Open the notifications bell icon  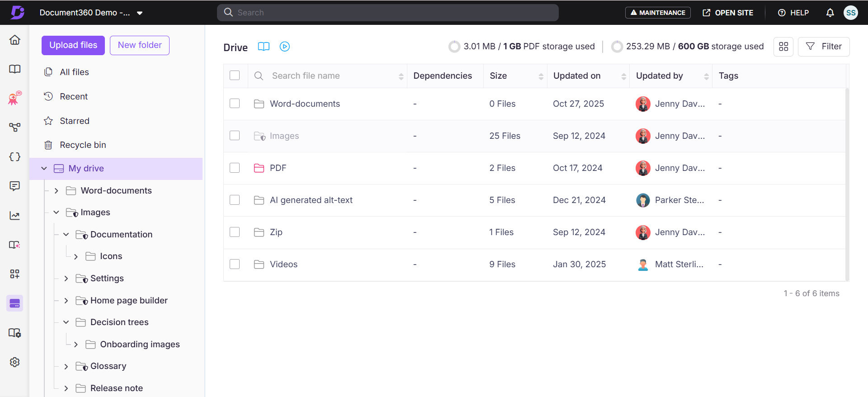pyautogui.click(x=830, y=13)
